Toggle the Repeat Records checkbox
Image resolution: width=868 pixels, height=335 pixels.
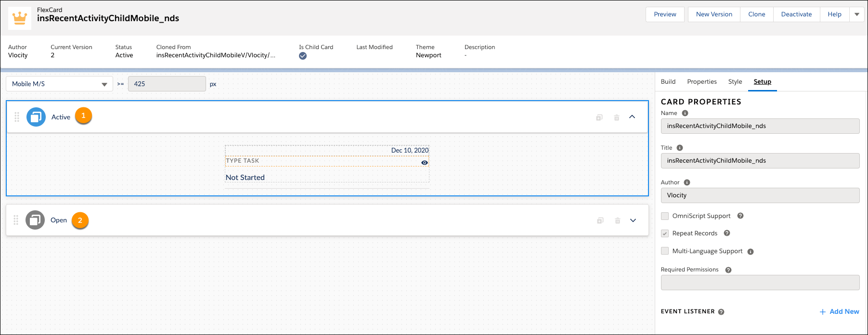coord(665,233)
